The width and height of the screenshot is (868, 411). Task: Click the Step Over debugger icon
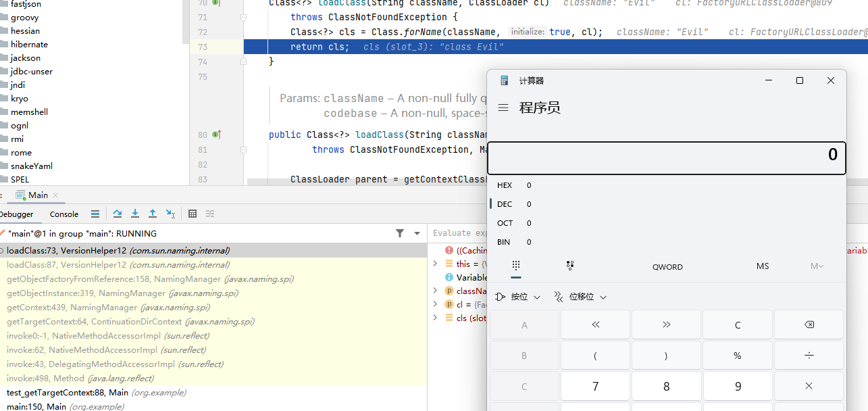pos(118,214)
